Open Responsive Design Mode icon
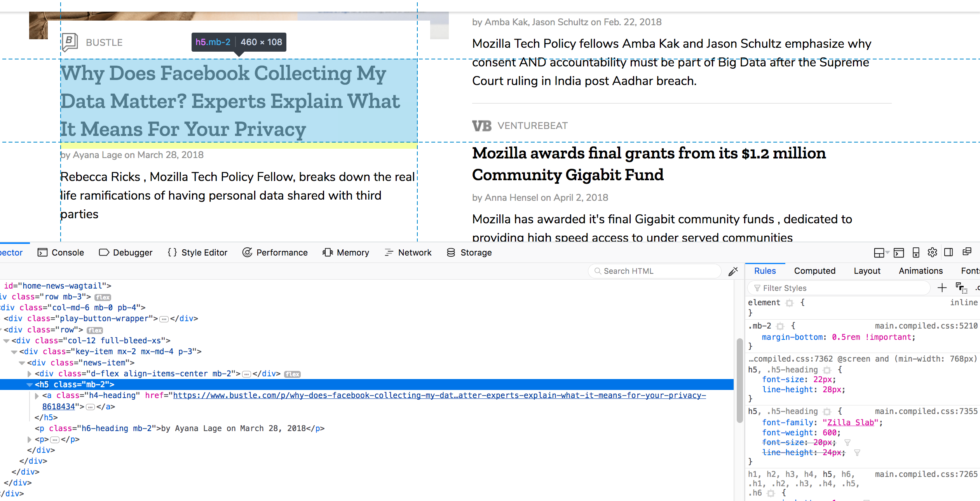The height and width of the screenshot is (501, 980). click(x=916, y=253)
